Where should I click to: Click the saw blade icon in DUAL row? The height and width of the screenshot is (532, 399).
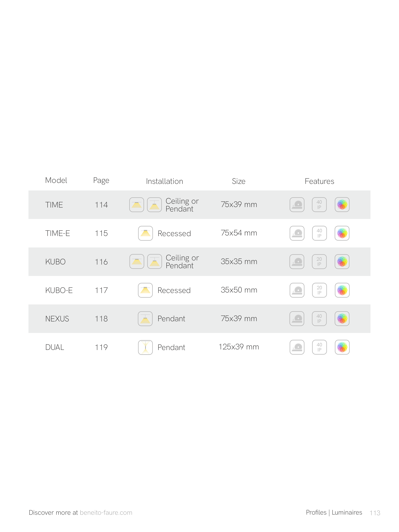[297, 347]
